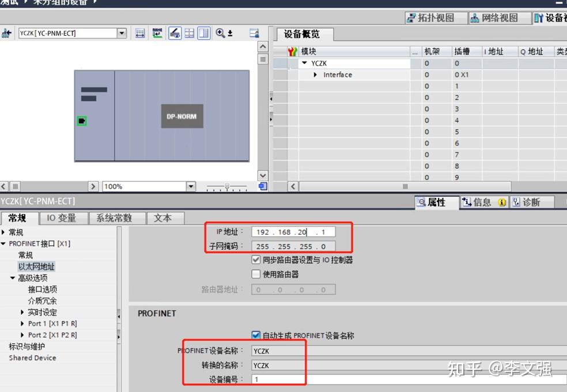The width and height of the screenshot is (567, 392).
Task: Click the zoom magnifier icon
Action: point(220,33)
